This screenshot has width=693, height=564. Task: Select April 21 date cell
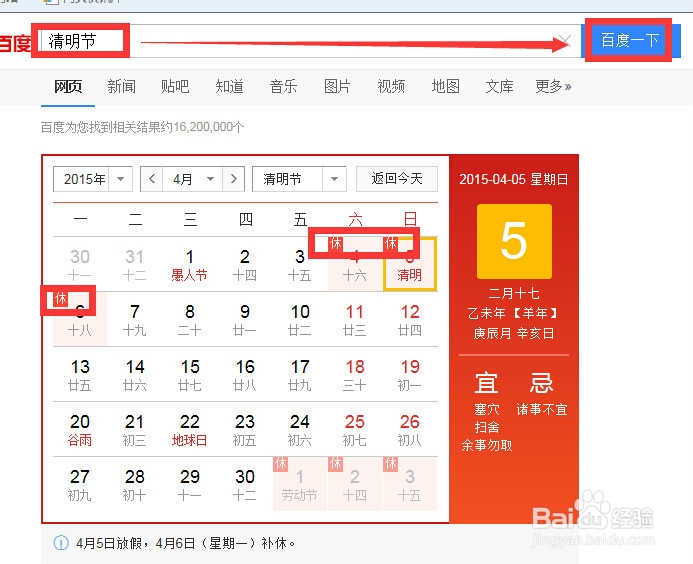[135, 430]
